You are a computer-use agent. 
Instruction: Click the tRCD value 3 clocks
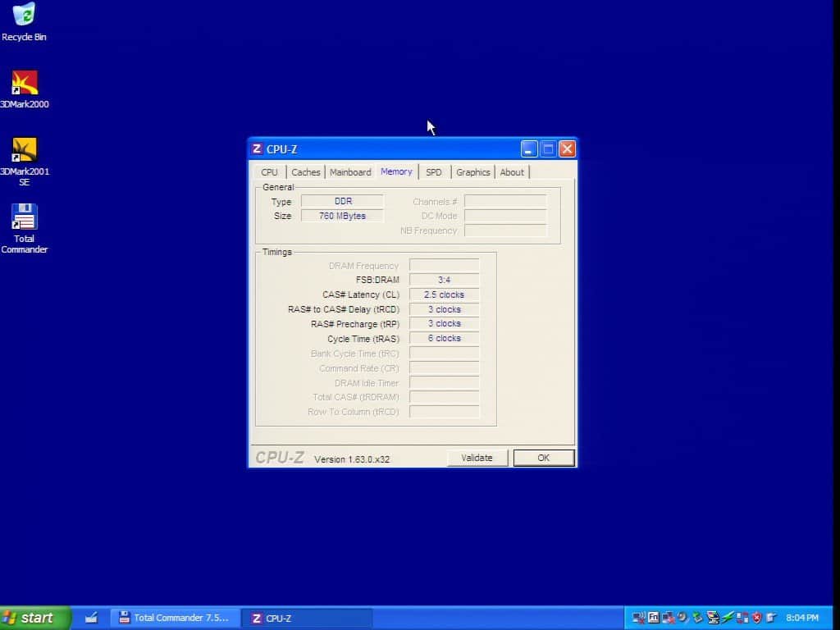pyautogui.click(x=444, y=309)
